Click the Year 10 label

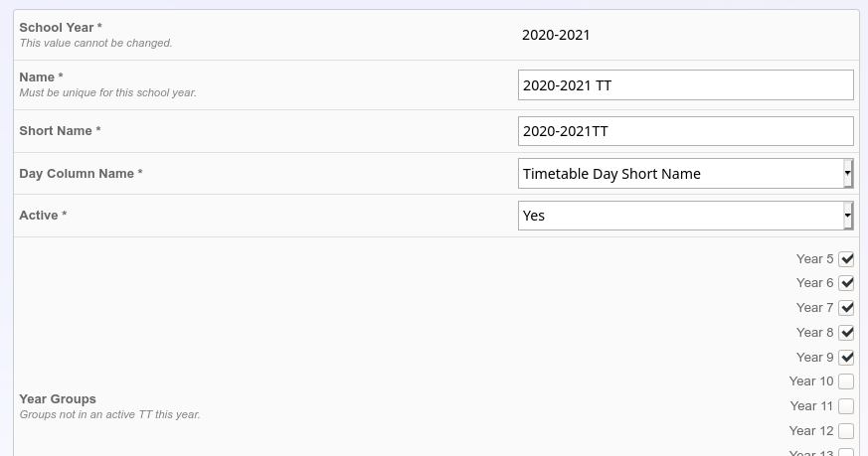pyautogui.click(x=811, y=381)
